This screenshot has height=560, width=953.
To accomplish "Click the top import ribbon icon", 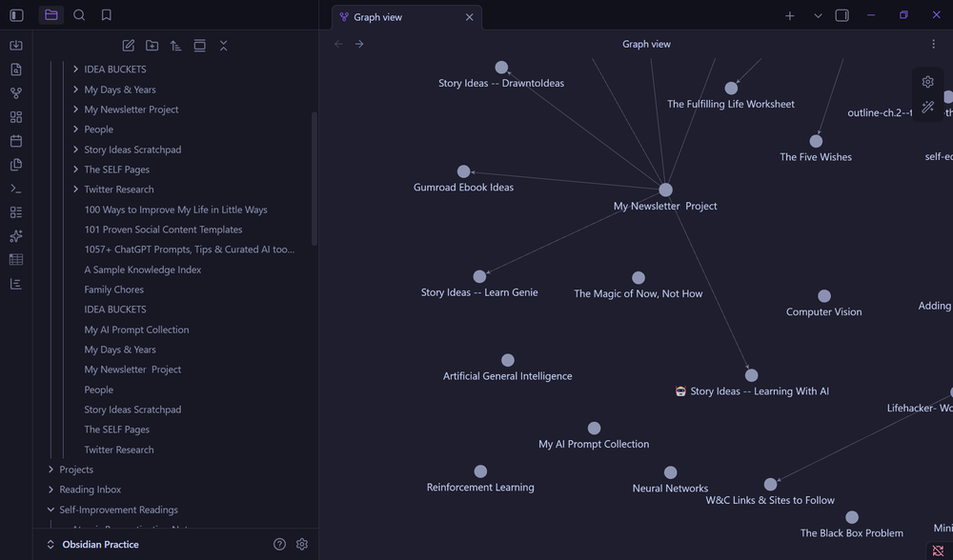I will click(x=16, y=46).
